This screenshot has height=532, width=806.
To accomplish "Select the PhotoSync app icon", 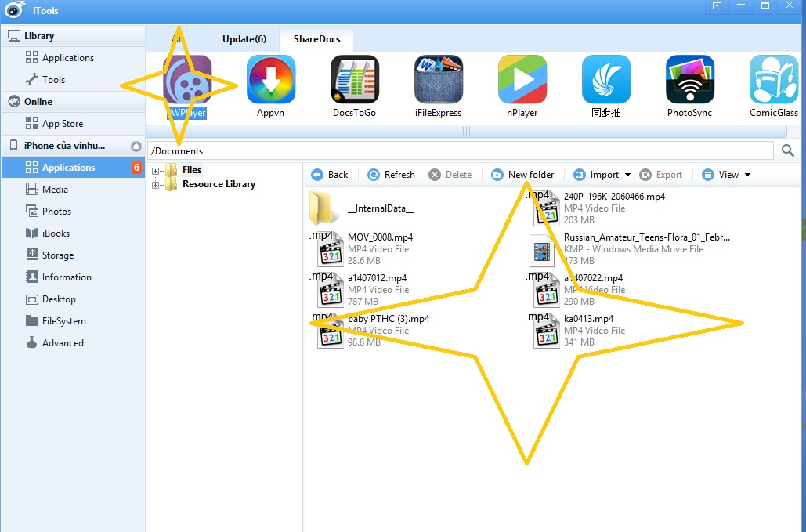I will click(x=689, y=79).
